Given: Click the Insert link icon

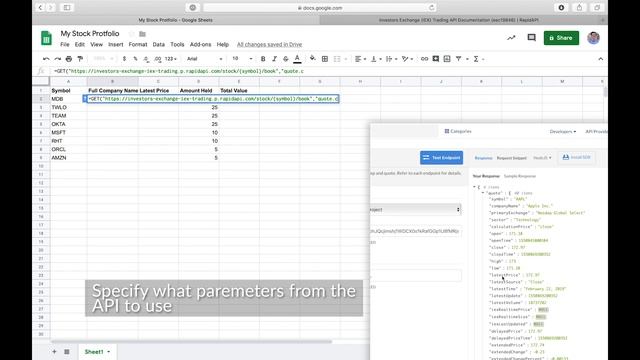Looking at the screenshot, I should click(x=424, y=59).
